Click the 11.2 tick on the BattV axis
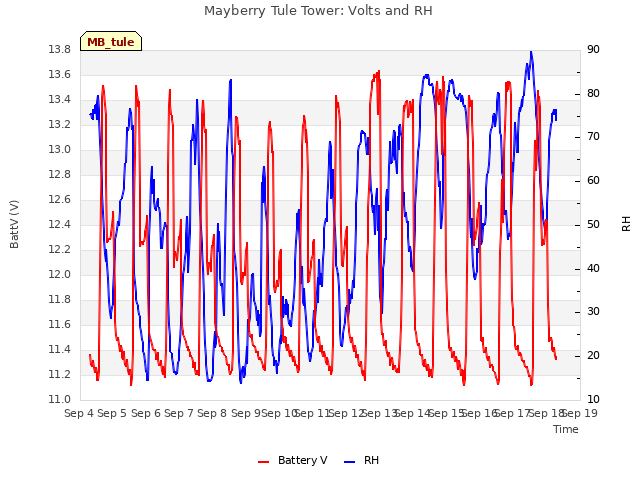This screenshot has width=640, height=480. coord(60,374)
